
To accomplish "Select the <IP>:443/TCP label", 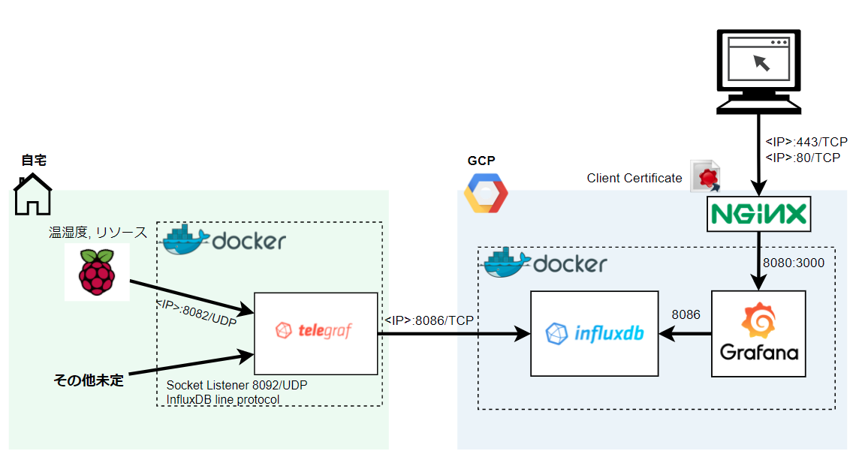I will coord(802,142).
